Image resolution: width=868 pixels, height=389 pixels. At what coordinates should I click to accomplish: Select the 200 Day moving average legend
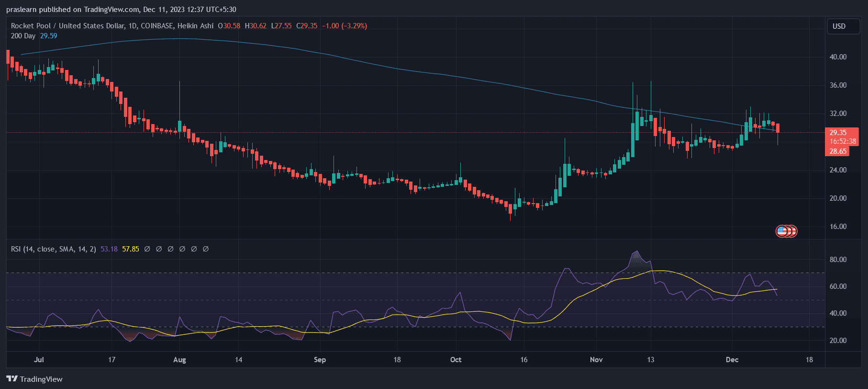pos(23,36)
